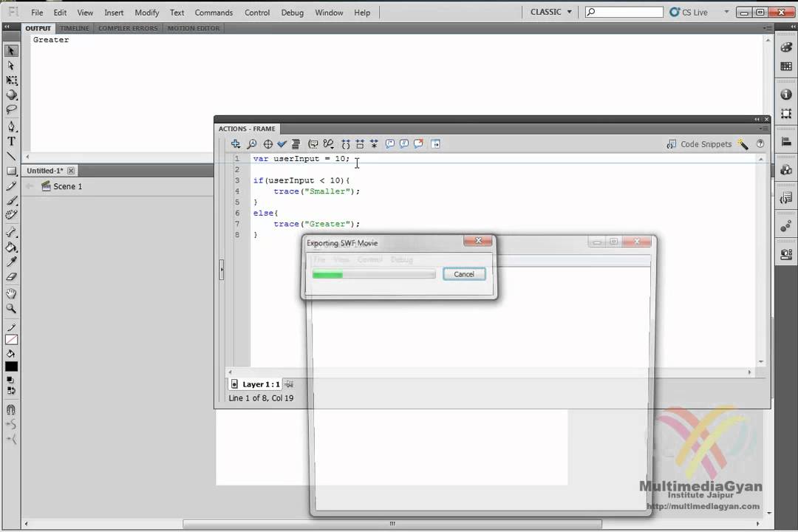
Task: Select the Paint Bucket tool
Action: [11, 248]
